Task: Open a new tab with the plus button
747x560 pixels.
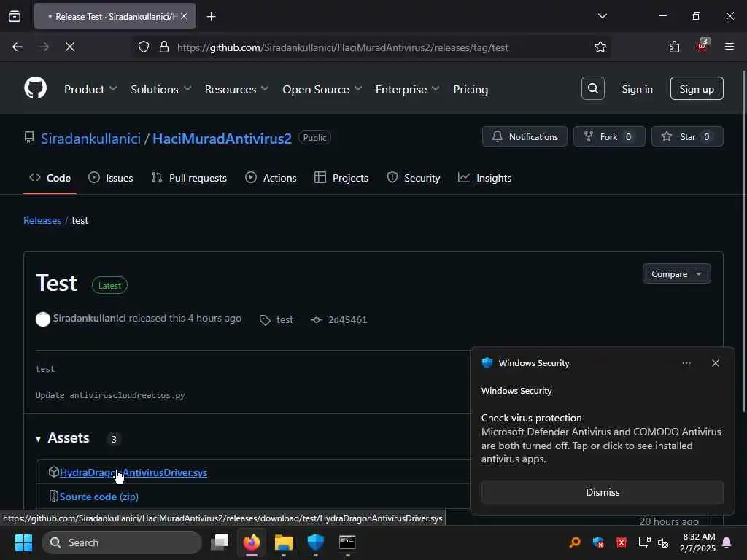Action: (x=211, y=17)
